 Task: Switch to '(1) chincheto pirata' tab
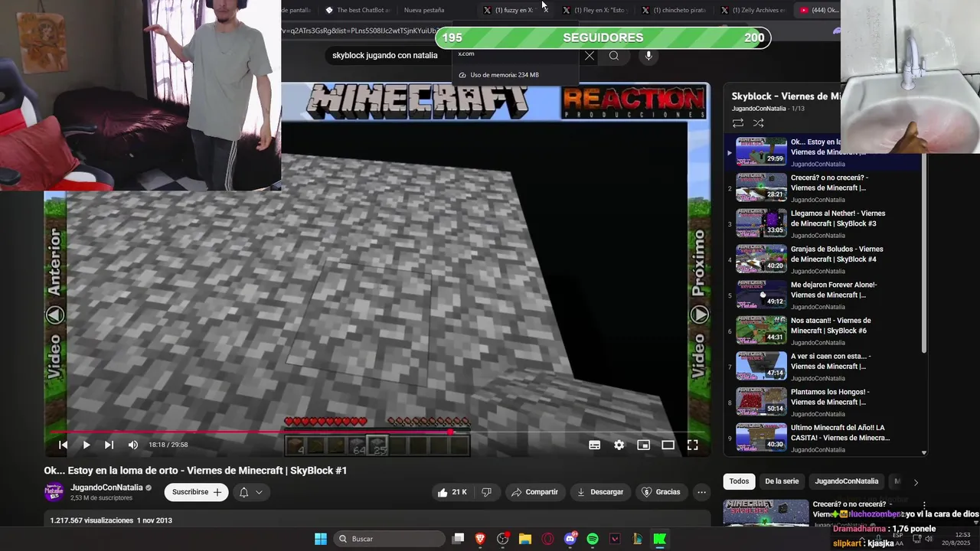[675, 10]
